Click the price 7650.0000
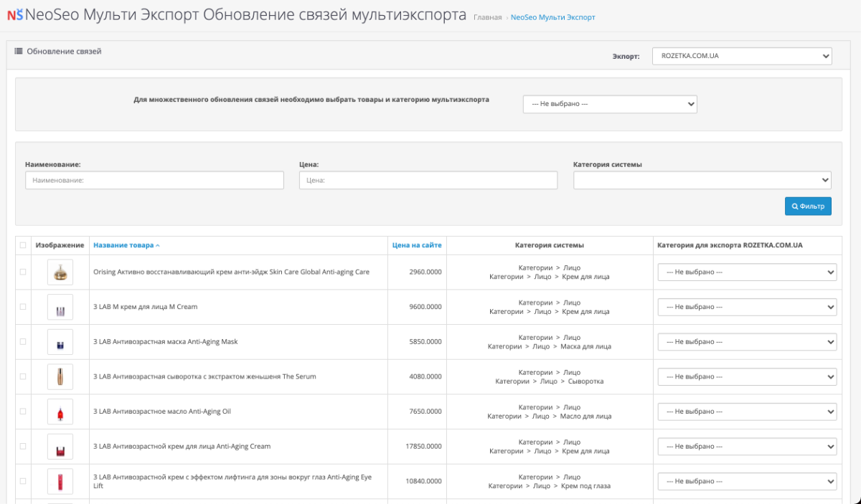Screen dimensions: 861x504 coord(425,412)
